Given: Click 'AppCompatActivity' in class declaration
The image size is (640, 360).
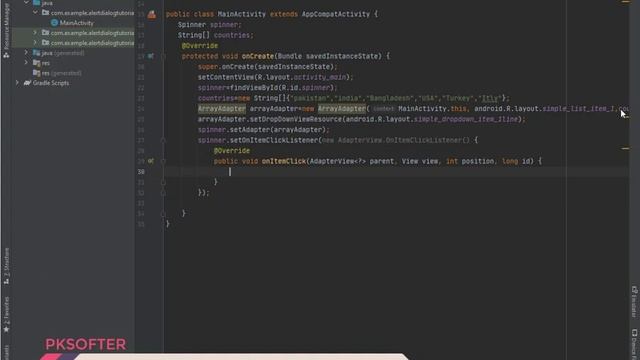Looking at the screenshot, I should click(x=336, y=14).
